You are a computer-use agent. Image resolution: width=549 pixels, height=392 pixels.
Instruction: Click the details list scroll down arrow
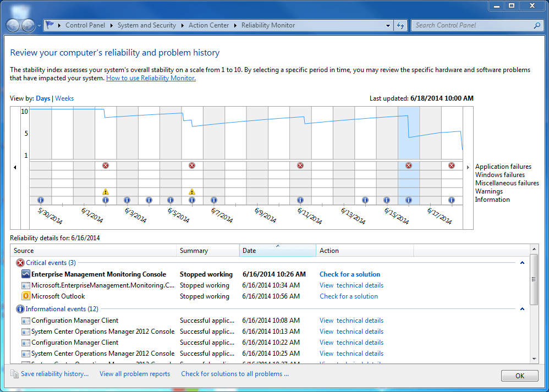coord(534,359)
